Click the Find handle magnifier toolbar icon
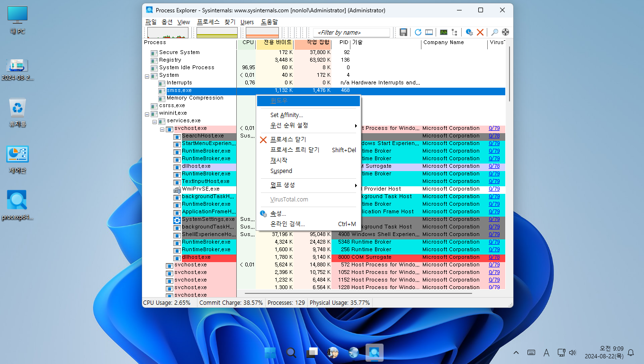This screenshot has width=644, height=364. coord(494,32)
